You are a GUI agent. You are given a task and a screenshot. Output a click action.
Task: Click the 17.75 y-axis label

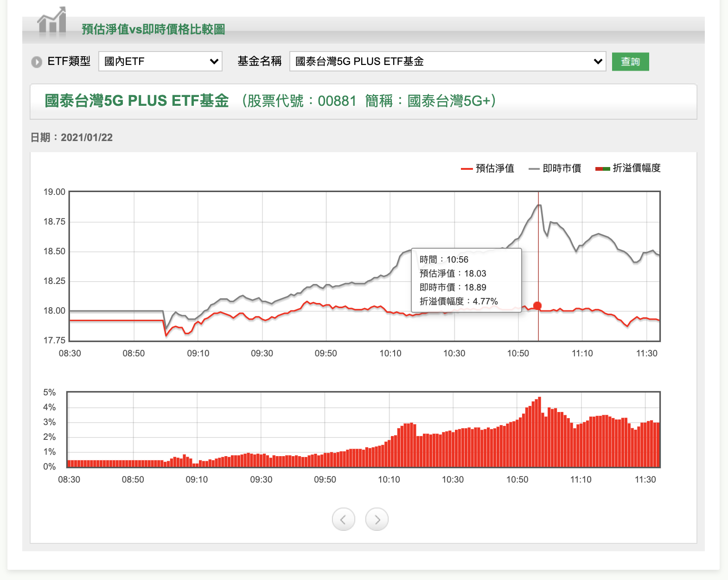[x=54, y=340]
